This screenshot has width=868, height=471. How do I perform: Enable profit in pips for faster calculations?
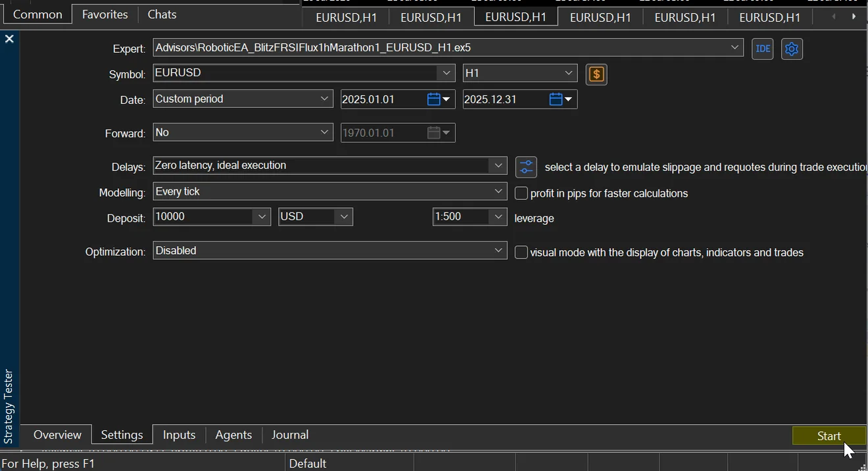coord(521,193)
